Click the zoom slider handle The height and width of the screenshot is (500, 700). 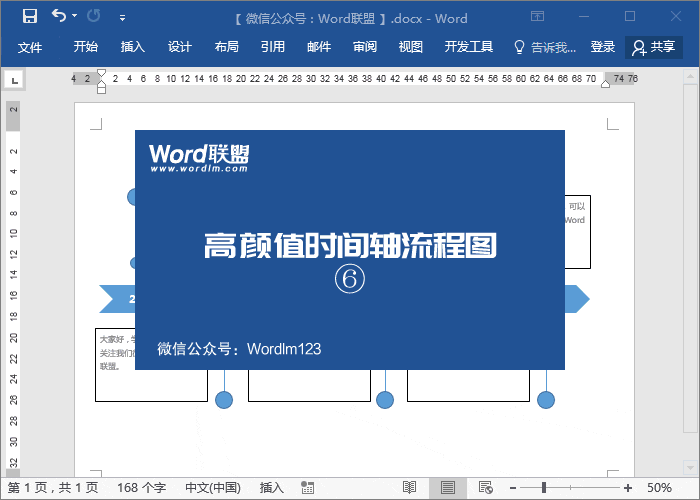tap(544, 488)
